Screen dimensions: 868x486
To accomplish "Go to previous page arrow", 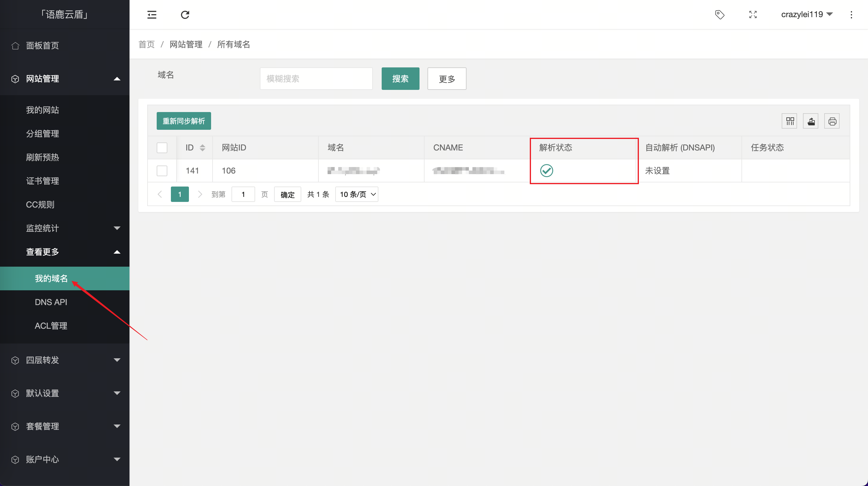I will click(160, 194).
